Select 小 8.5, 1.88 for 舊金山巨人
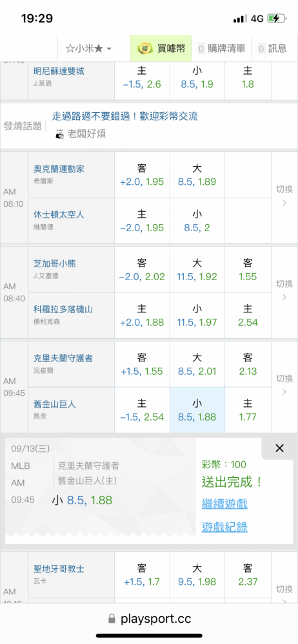This screenshot has height=644, width=298. click(197, 410)
